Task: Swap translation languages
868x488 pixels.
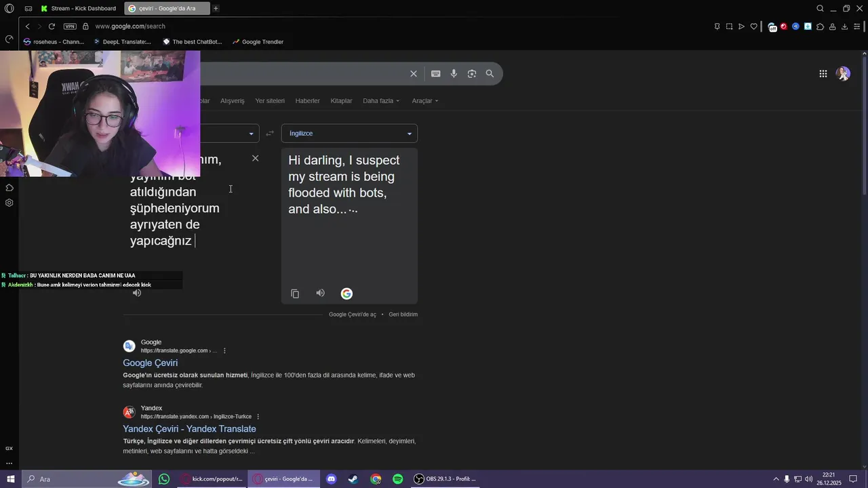Action: click(x=270, y=134)
